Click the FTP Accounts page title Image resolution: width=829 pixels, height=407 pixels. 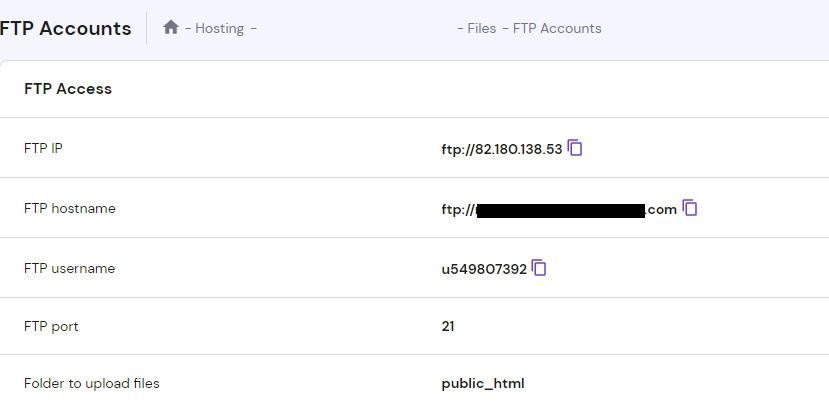[66, 28]
